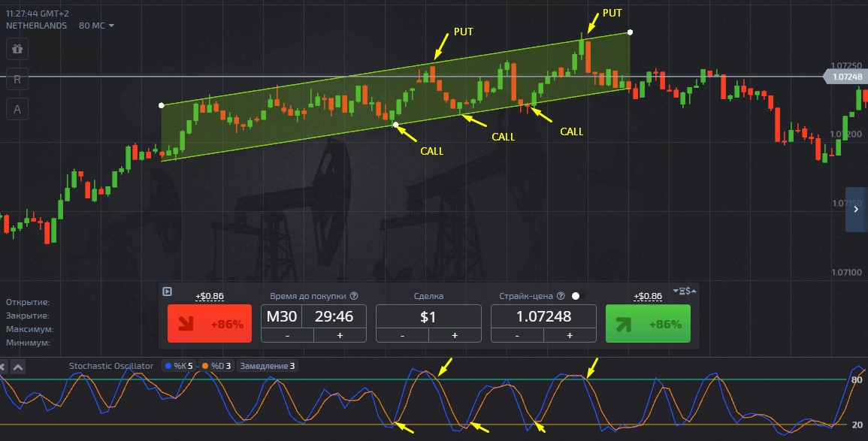Click help icon beside Время до покупки
868x441 pixels.
point(354,296)
